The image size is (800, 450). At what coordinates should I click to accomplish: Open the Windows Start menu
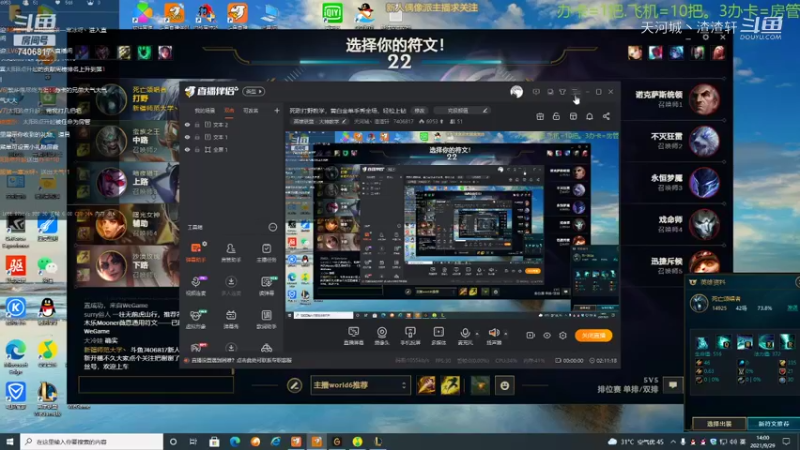10,441
